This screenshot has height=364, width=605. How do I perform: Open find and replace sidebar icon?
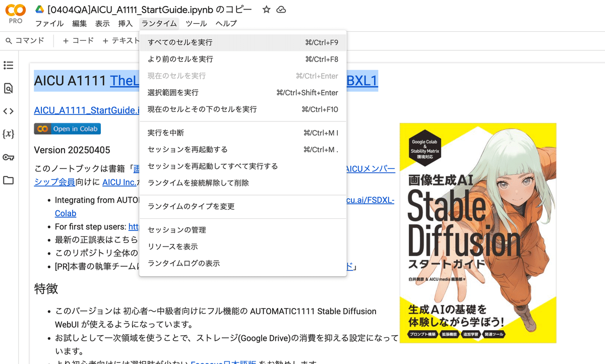(x=9, y=89)
